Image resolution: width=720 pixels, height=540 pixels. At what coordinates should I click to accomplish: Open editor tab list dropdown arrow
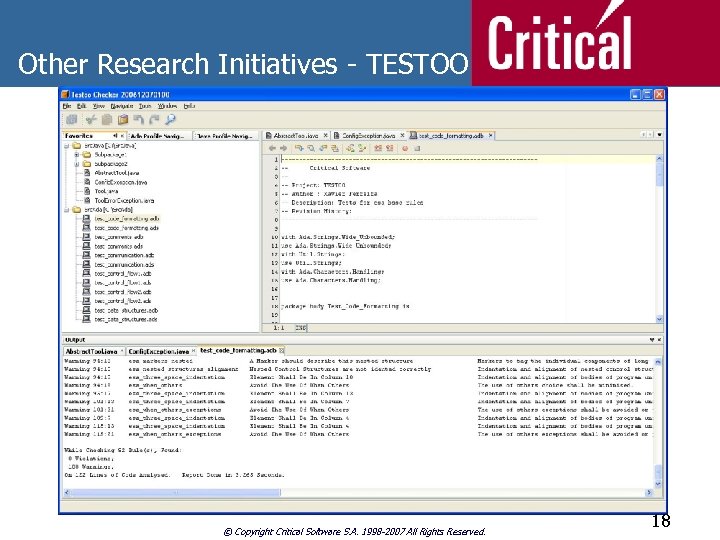(659, 135)
